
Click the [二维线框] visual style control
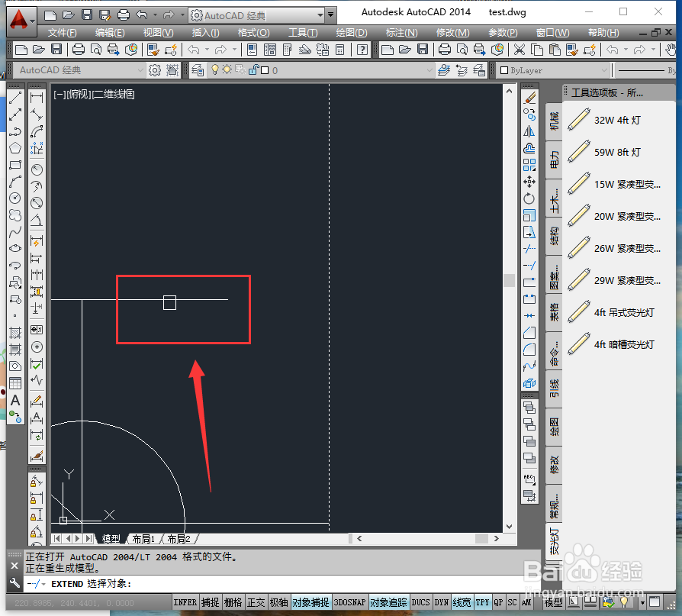pos(113,94)
